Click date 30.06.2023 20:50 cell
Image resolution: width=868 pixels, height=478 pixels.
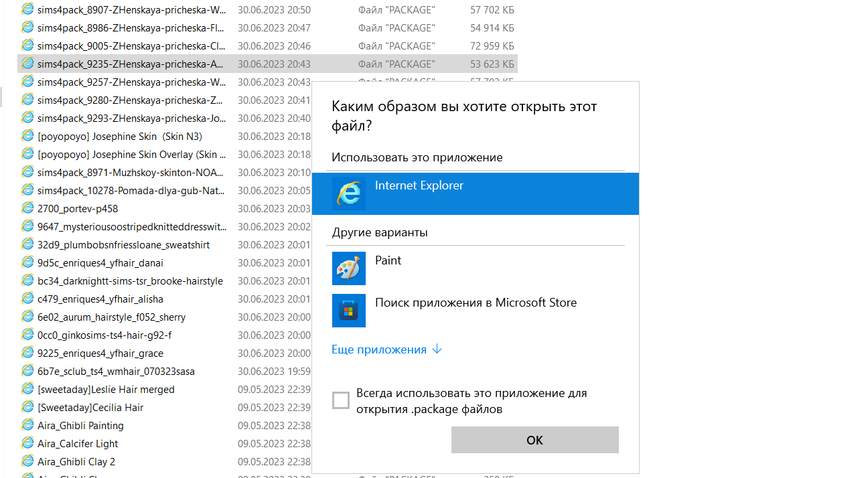[x=274, y=10]
